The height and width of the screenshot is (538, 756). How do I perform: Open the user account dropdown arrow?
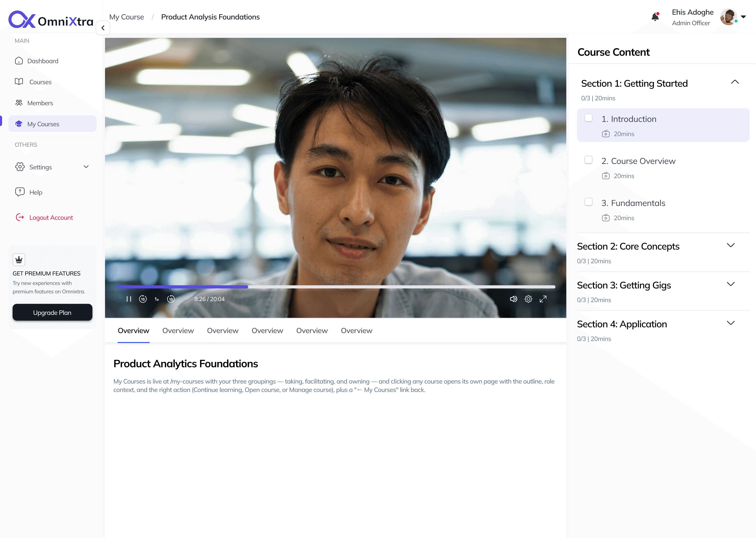pyautogui.click(x=743, y=17)
